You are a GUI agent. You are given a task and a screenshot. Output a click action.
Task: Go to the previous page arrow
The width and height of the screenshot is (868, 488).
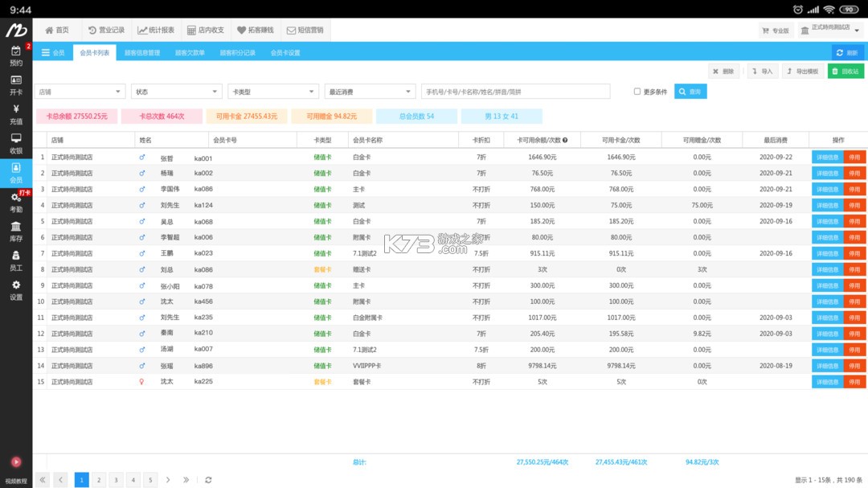(x=60, y=480)
